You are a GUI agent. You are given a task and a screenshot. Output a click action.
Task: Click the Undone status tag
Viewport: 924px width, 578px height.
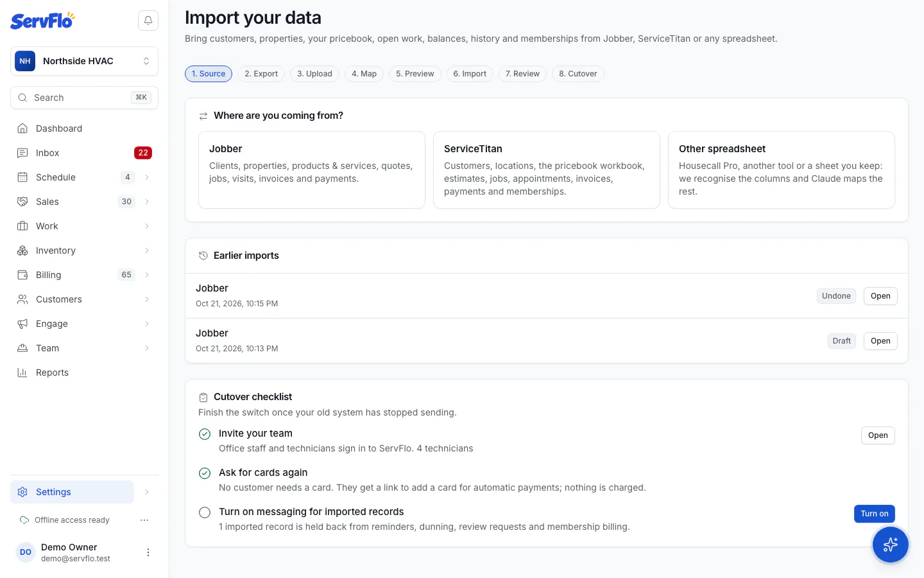[x=836, y=296]
